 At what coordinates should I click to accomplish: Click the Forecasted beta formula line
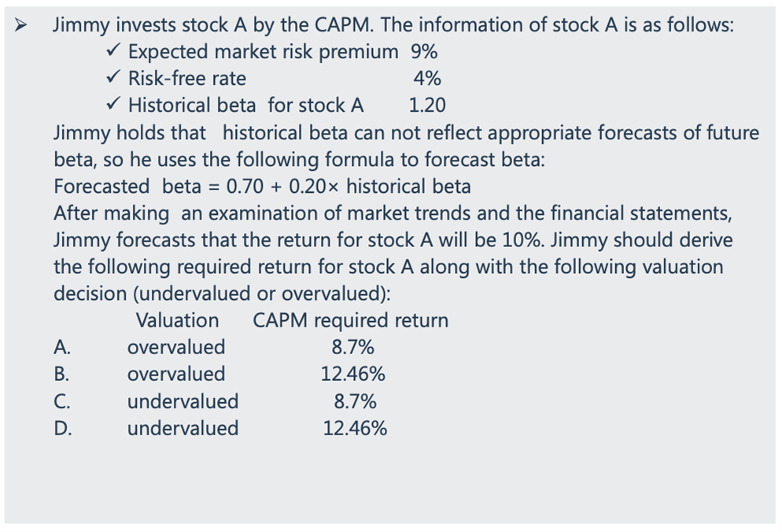(262, 187)
